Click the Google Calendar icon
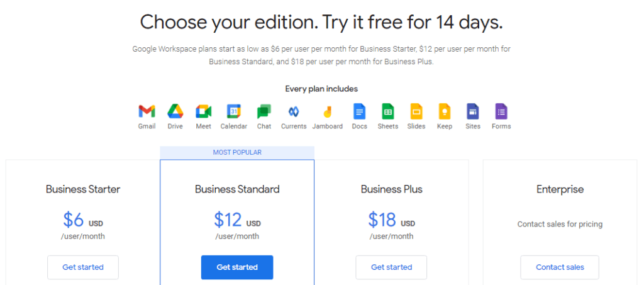 pyautogui.click(x=233, y=112)
